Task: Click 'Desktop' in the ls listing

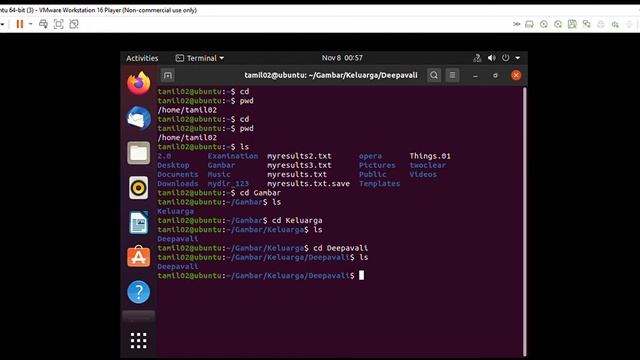Action: (173, 165)
